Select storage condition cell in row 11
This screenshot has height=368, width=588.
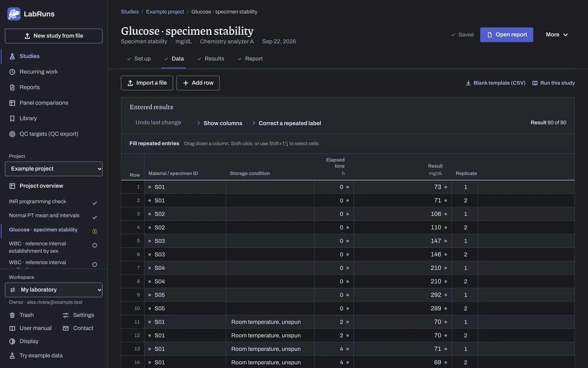[x=270, y=322]
